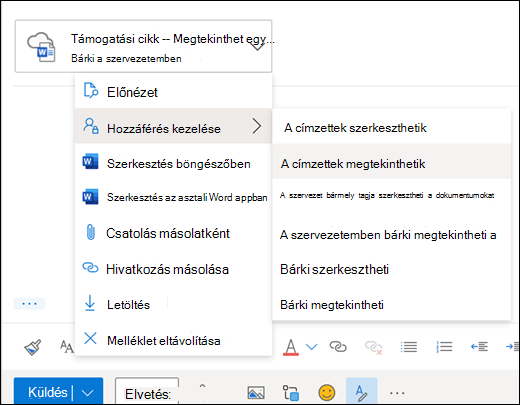Open the emoji smiley picker

click(327, 392)
